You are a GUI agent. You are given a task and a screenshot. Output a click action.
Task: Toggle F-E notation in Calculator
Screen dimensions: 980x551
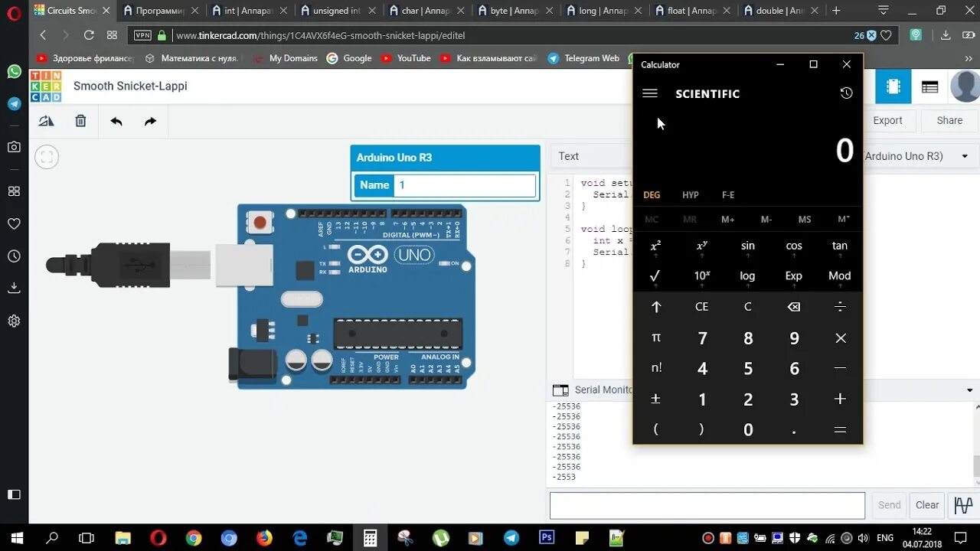pos(728,195)
